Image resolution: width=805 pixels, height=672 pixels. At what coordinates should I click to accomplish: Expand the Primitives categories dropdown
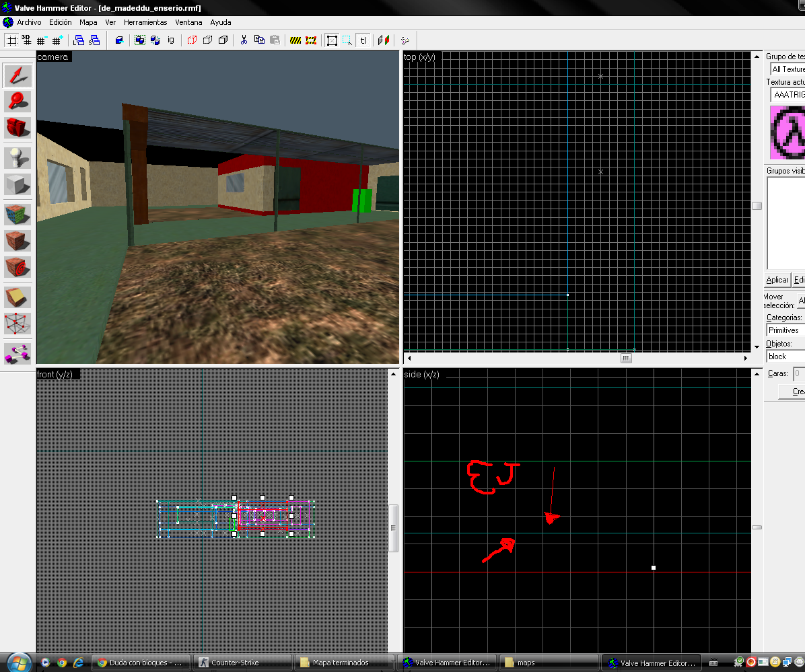(785, 330)
